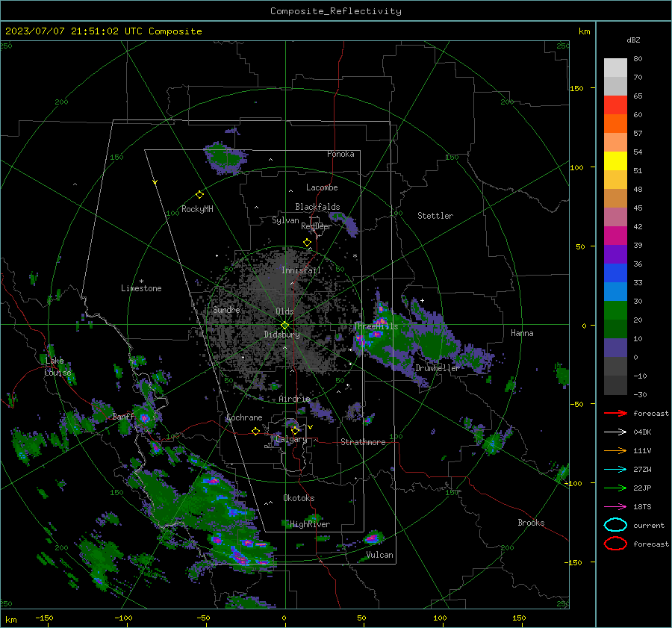Click the Stettler town label

click(x=435, y=216)
